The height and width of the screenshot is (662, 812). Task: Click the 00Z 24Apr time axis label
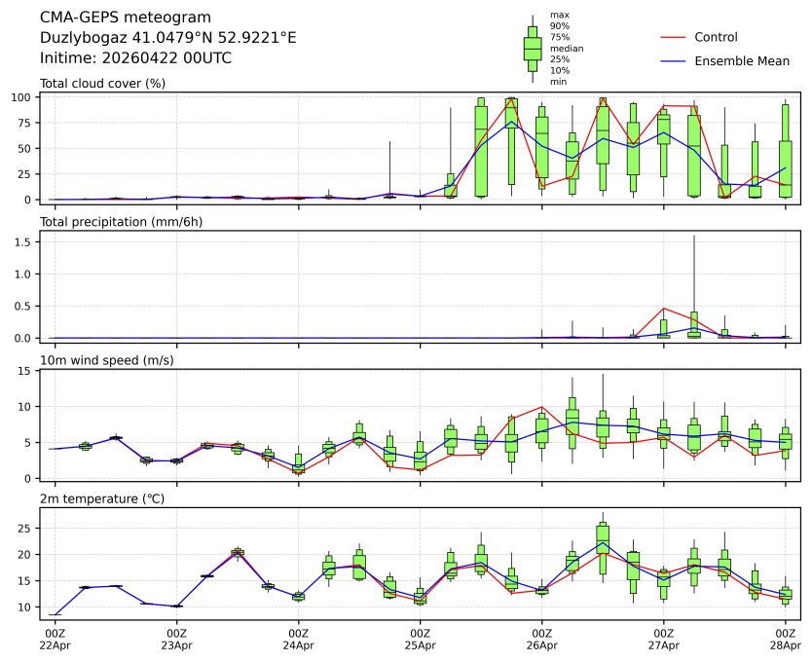(x=298, y=640)
